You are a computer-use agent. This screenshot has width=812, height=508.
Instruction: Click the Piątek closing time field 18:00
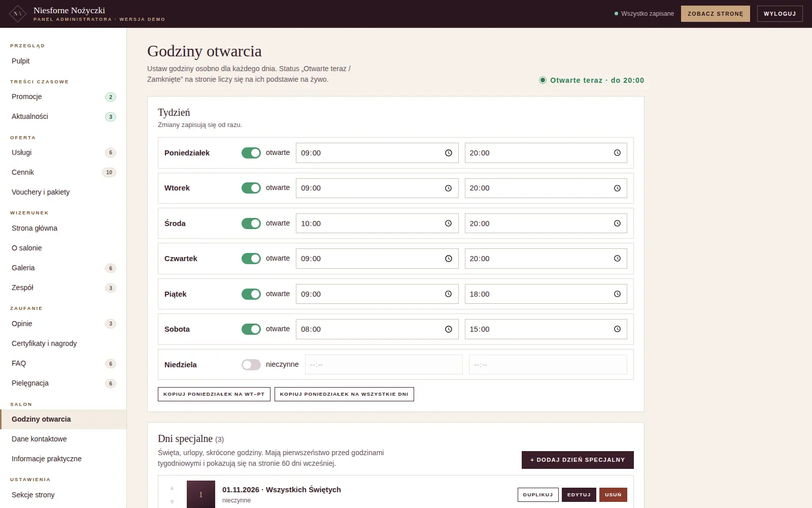coord(546,294)
